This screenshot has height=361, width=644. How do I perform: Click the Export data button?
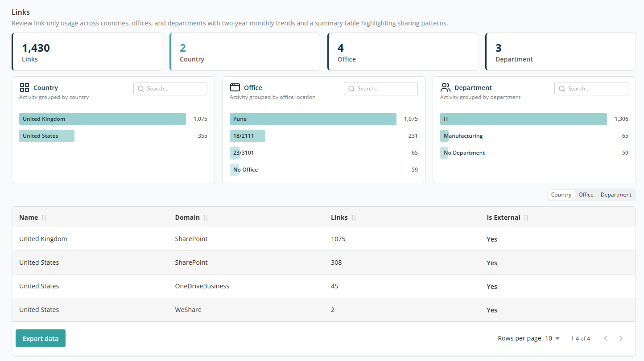click(x=41, y=338)
